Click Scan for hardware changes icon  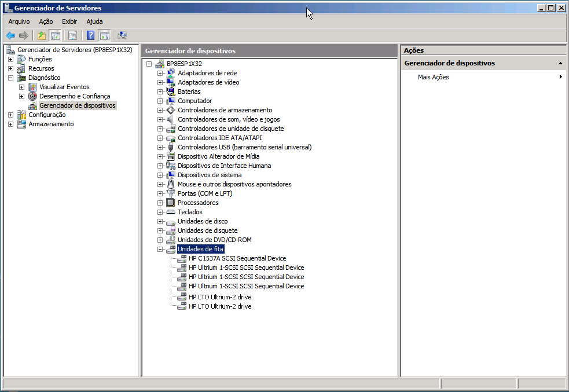coord(122,35)
